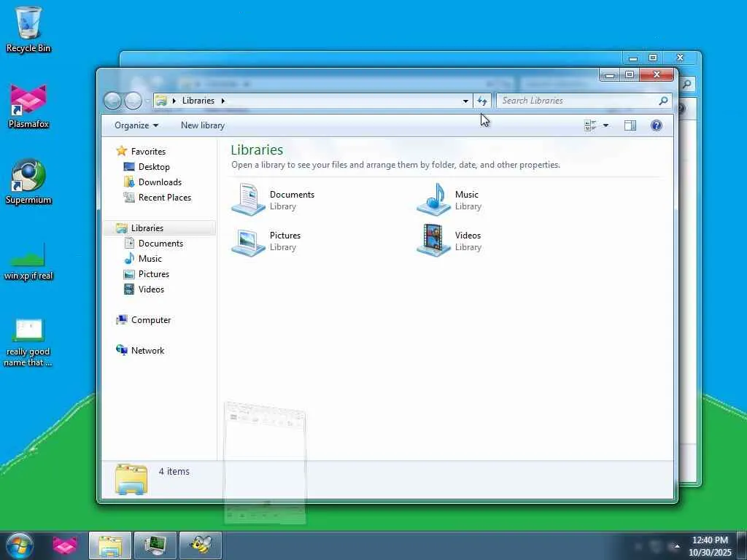747x560 pixels.
Task: Click the New library button
Action: [203, 125]
